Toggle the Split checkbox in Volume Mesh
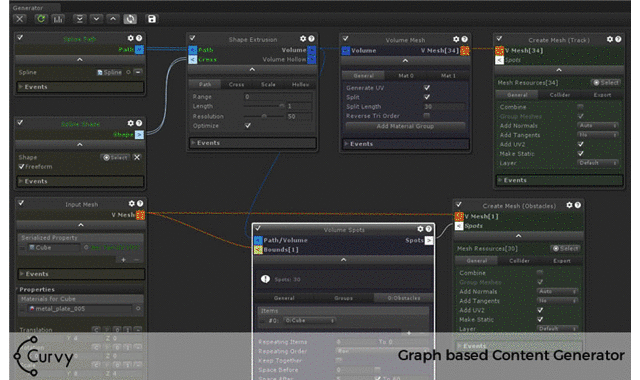Viewport: 640px width, 380px height. (427, 97)
